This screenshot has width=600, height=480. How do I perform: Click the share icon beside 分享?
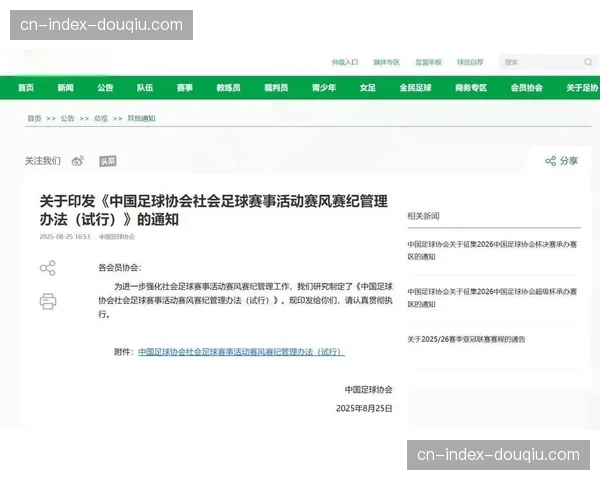[x=550, y=161]
